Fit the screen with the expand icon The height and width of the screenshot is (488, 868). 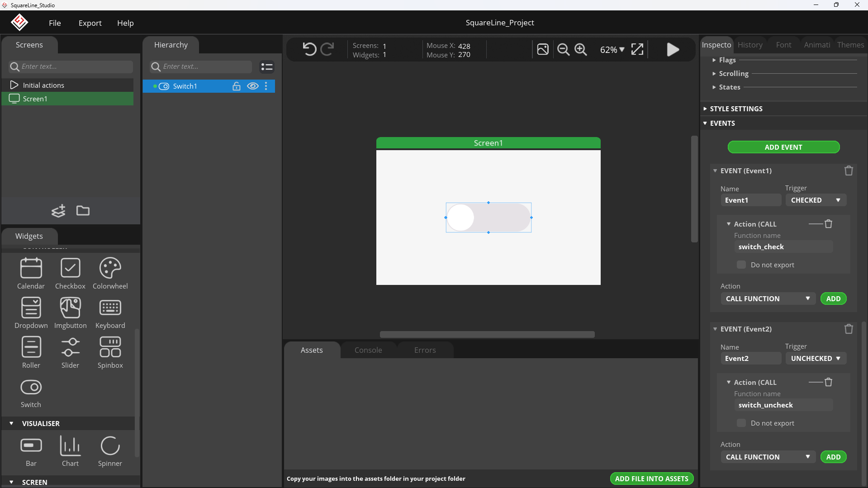coord(637,49)
